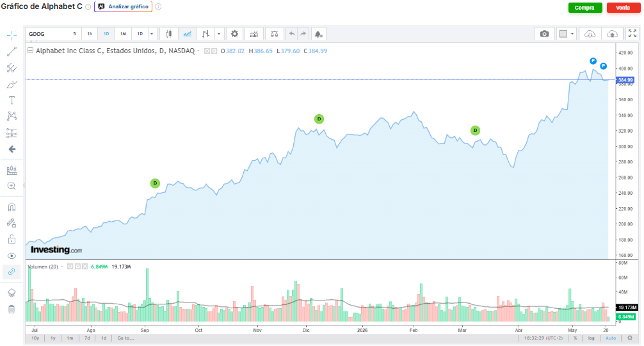Click the single-chart layout square
The image size is (644, 346).
coord(563,34)
